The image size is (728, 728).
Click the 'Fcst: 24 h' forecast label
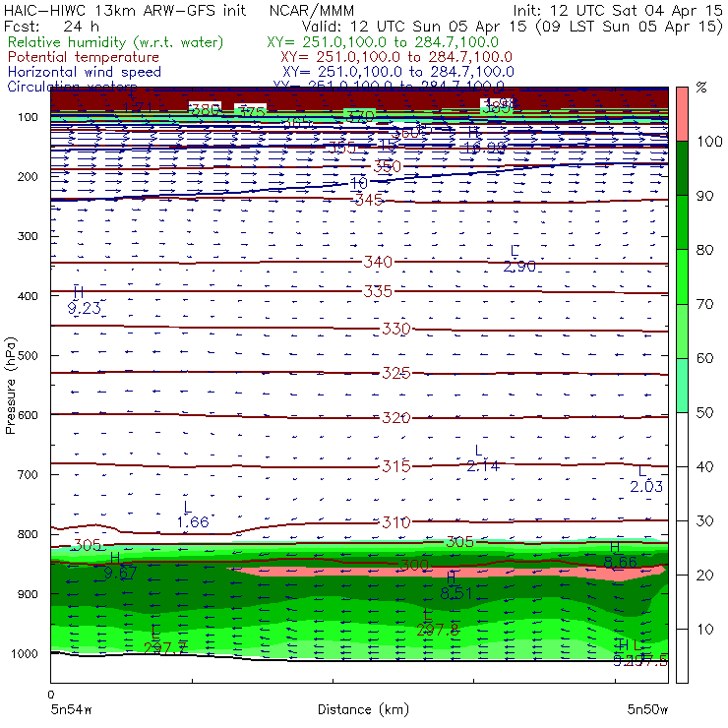coord(51,26)
